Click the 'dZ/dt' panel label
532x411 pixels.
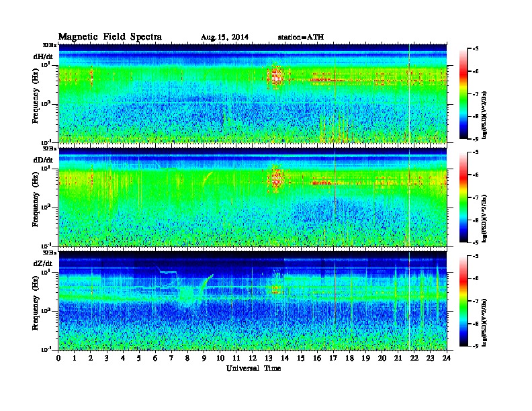pos(43,263)
